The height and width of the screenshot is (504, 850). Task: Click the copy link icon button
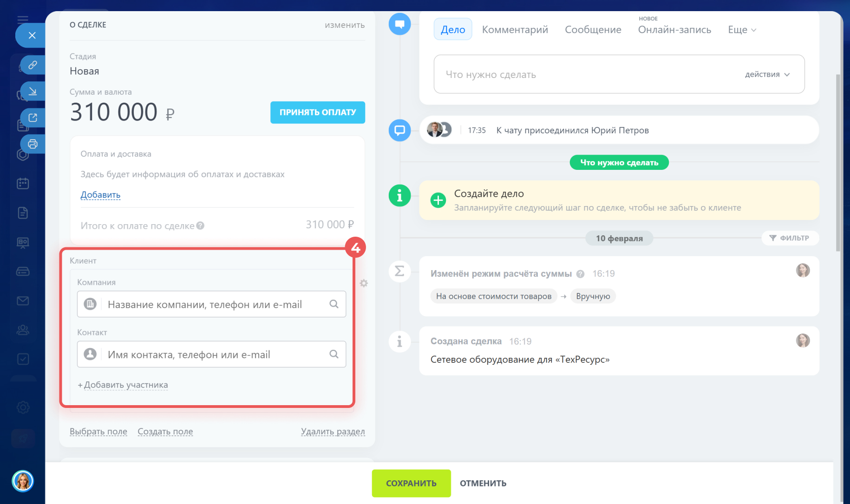(33, 65)
